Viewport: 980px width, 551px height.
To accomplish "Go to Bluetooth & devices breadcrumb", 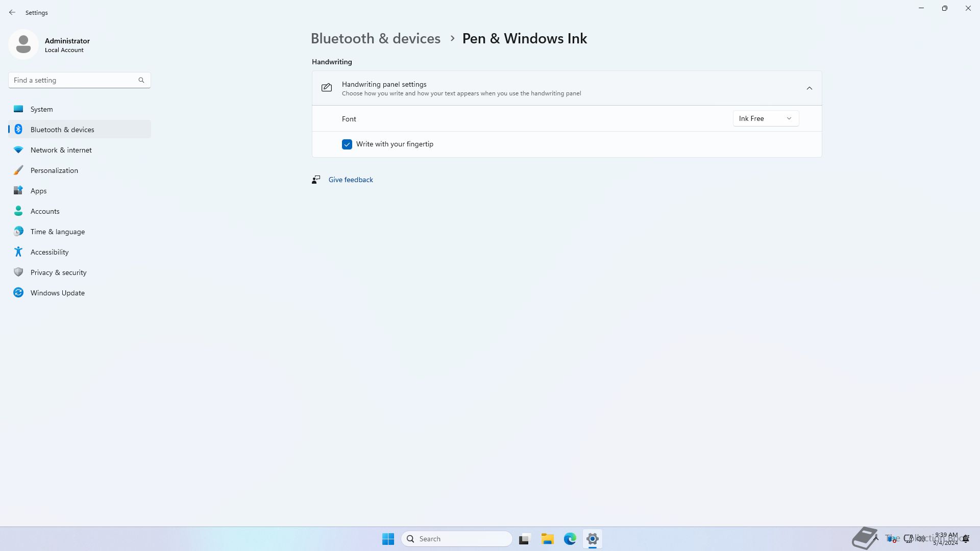I will click(376, 39).
